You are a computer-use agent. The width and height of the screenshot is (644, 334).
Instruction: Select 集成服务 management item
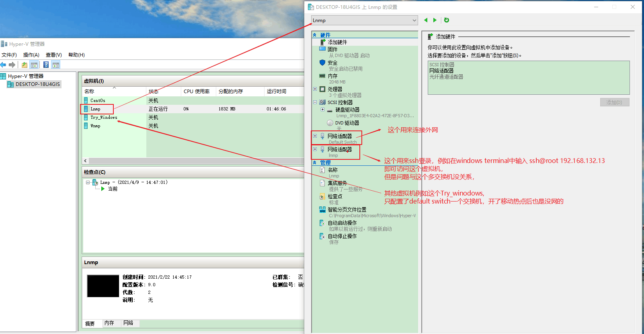[337, 183]
